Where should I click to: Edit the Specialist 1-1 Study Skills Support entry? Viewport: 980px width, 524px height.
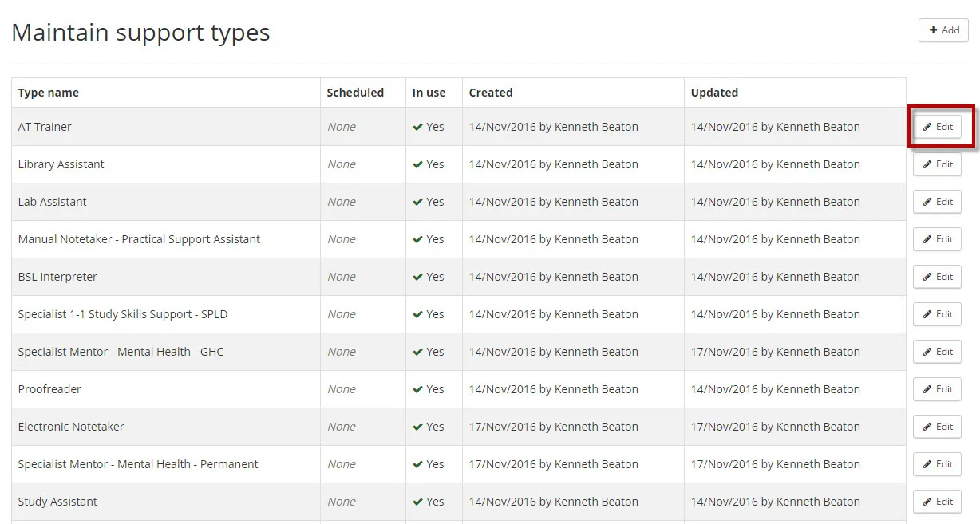937,314
